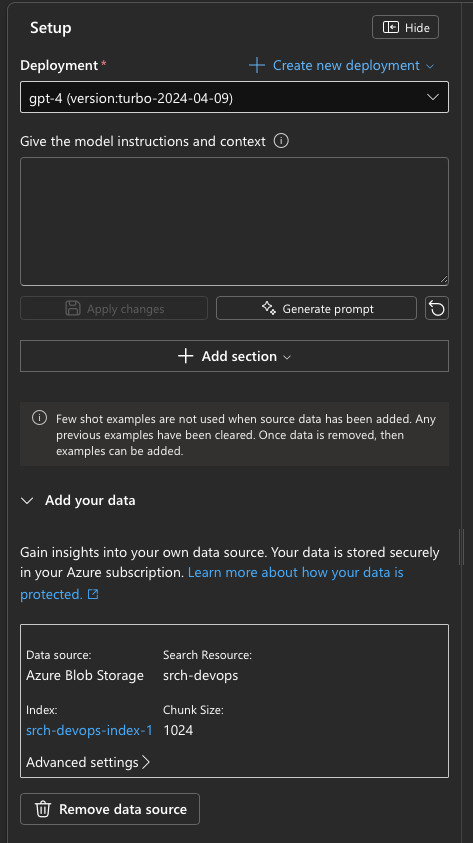Click the panel collapse icon next to Hide
This screenshot has width=473, height=843.
point(391,27)
